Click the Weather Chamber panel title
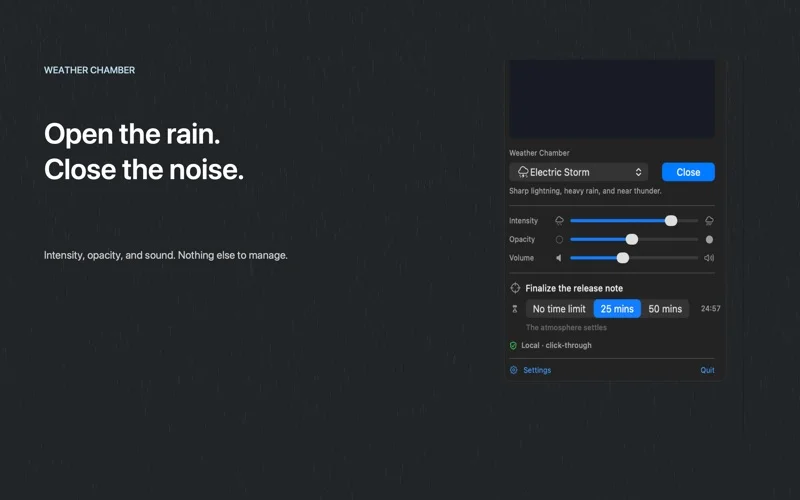The width and height of the screenshot is (800, 500). tap(539, 153)
